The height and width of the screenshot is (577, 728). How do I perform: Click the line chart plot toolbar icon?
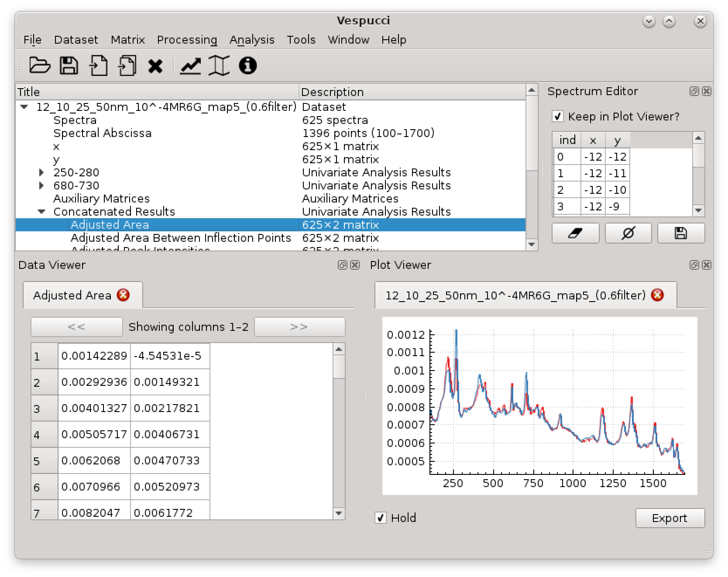190,66
